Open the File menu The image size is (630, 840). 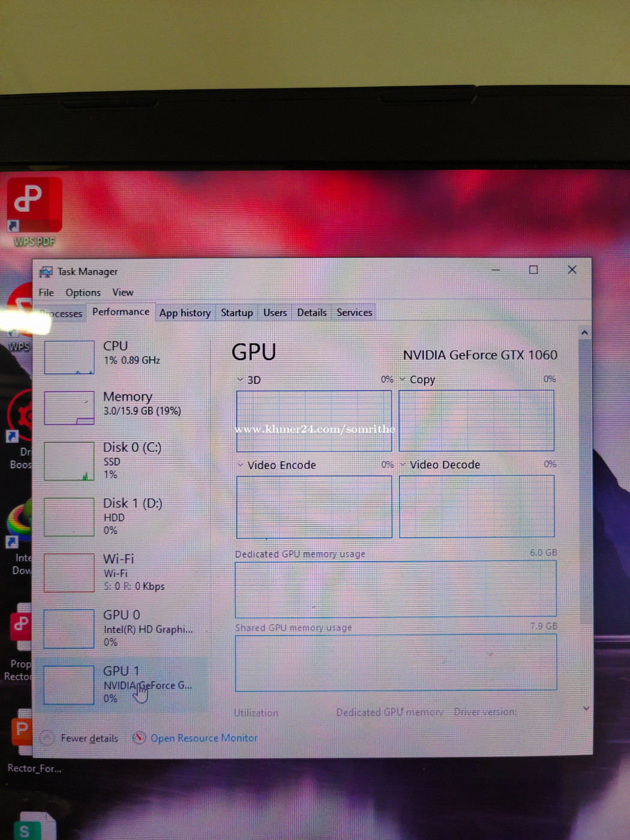(46, 292)
